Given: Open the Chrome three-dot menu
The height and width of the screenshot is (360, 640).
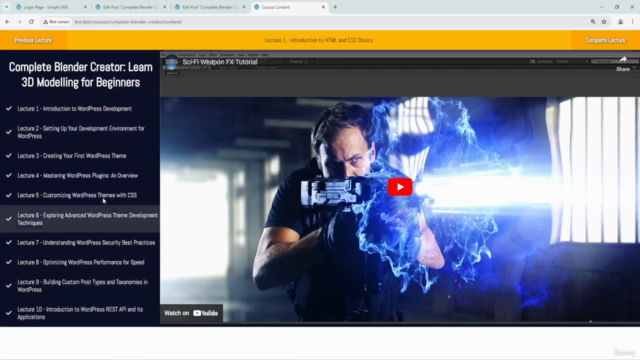Looking at the screenshot, I should pos(633,22).
